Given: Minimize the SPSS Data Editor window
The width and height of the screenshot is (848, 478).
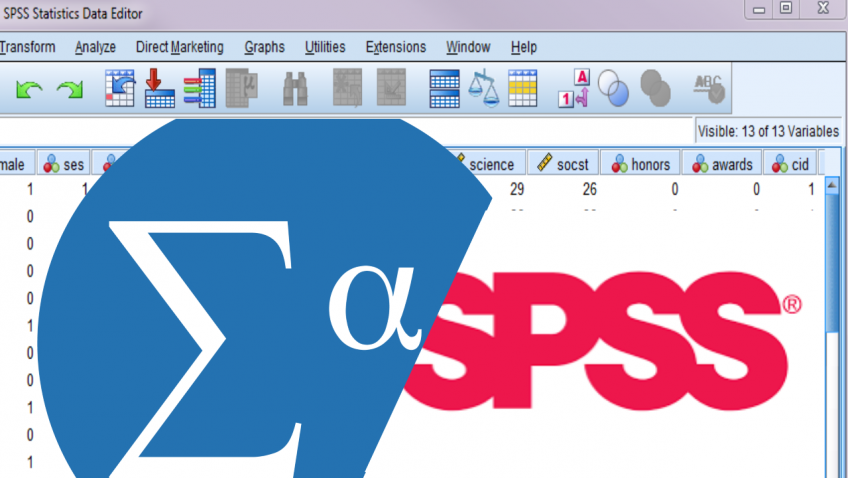Looking at the screenshot, I should [759, 9].
